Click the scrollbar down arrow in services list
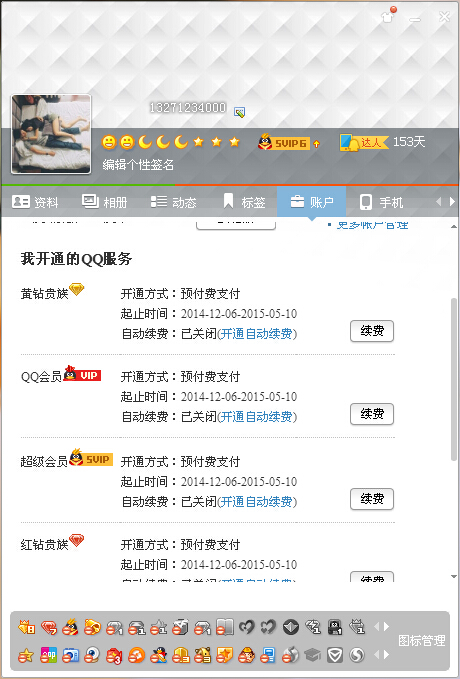The width and height of the screenshot is (460, 679). pyautogui.click(x=454, y=576)
